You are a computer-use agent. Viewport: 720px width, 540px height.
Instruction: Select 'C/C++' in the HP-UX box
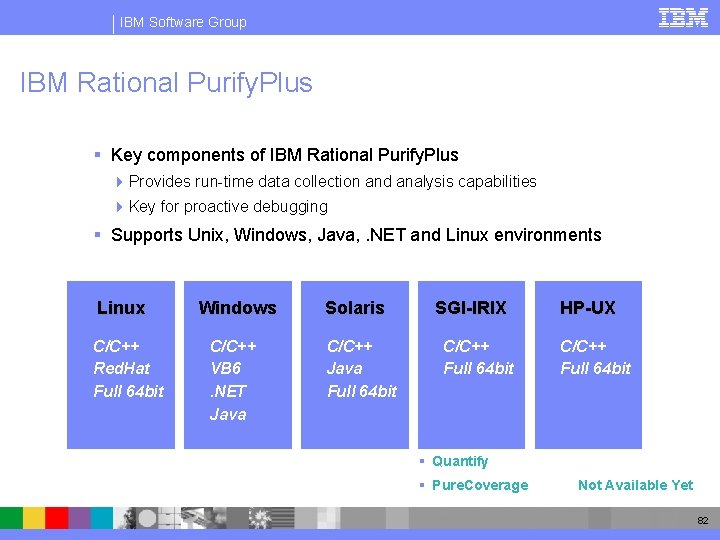(584, 346)
